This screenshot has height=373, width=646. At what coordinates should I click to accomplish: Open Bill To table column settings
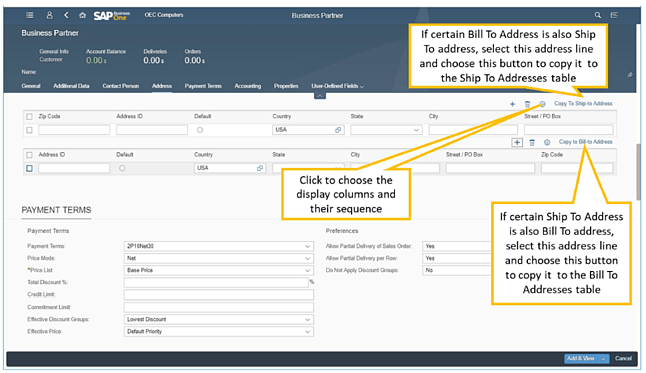(x=542, y=104)
